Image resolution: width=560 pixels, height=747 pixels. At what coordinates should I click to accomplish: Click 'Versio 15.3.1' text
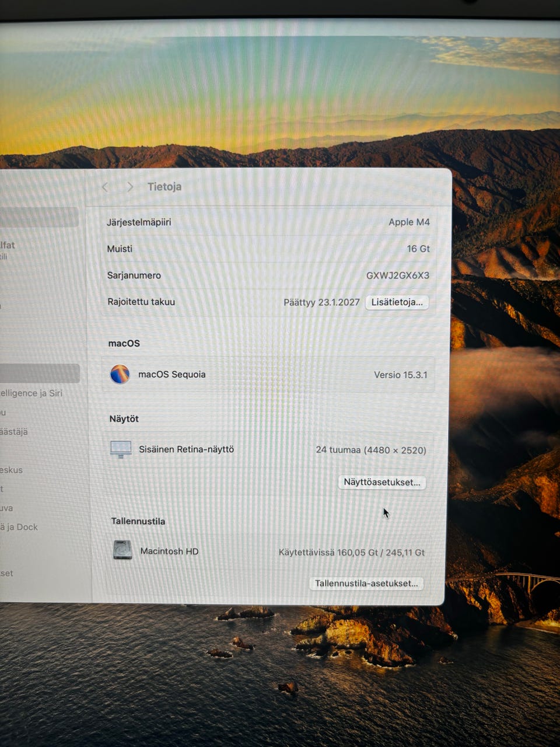pyautogui.click(x=401, y=375)
